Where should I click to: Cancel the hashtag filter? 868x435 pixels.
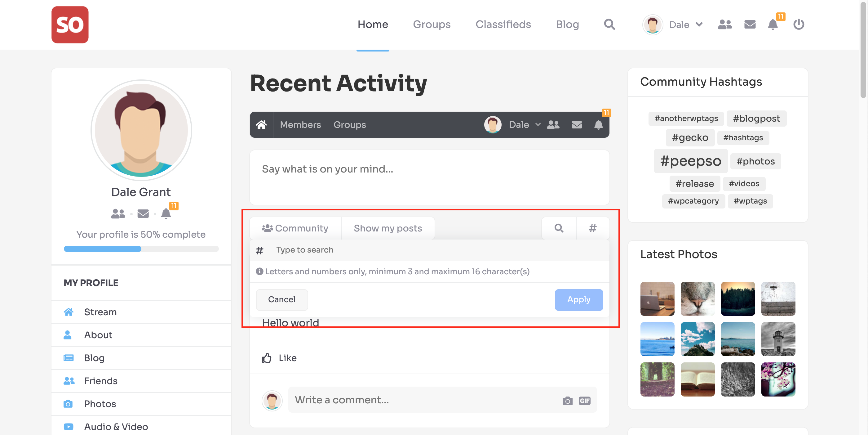coord(282,299)
